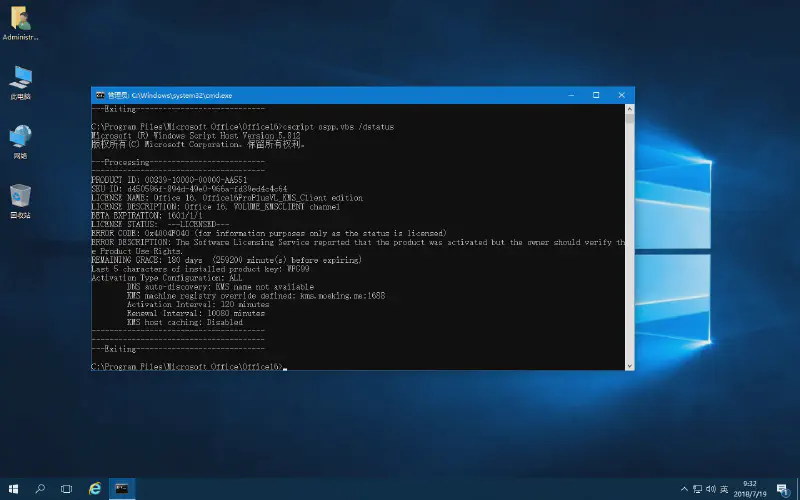Click the taskbar search magnifier icon

(41, 488)
